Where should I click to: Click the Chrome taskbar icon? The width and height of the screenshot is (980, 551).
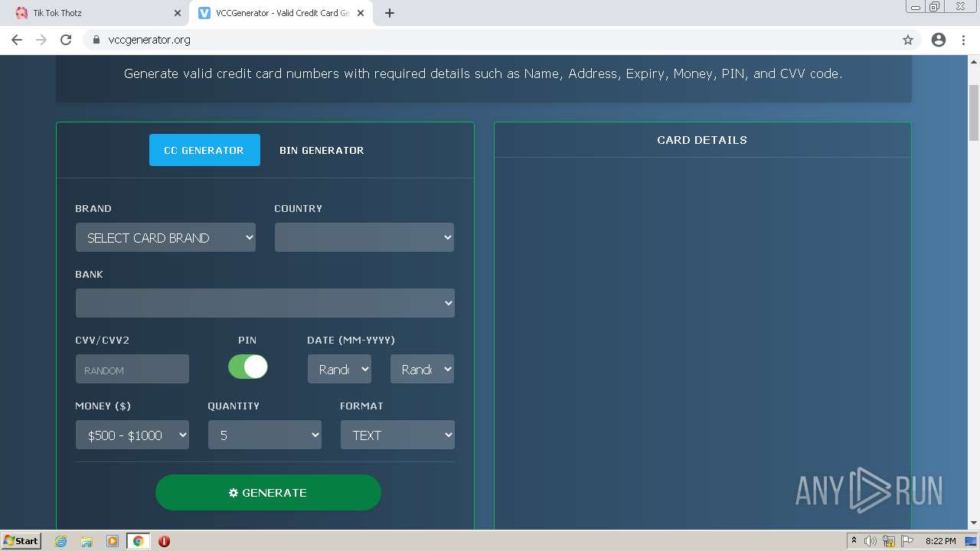tap(138, 541)
